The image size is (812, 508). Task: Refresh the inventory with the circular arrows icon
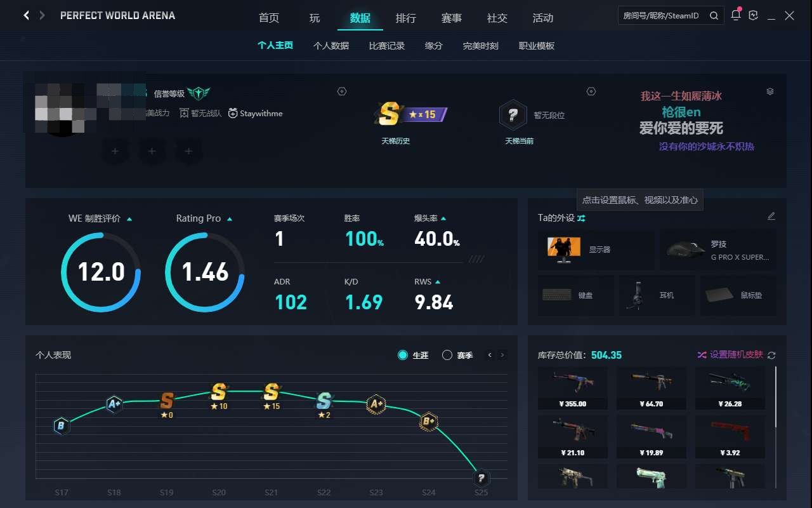click(771, 355)
